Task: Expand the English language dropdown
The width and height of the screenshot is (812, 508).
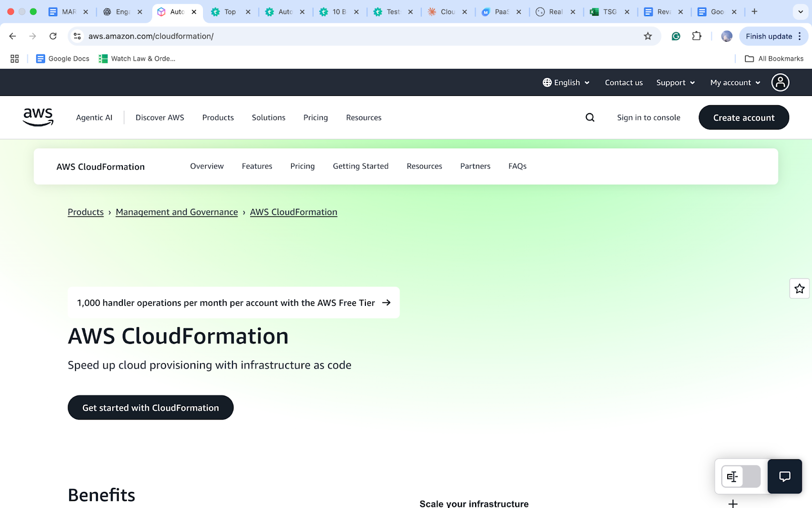Action: pyautogui.click(x=566, y=82)
